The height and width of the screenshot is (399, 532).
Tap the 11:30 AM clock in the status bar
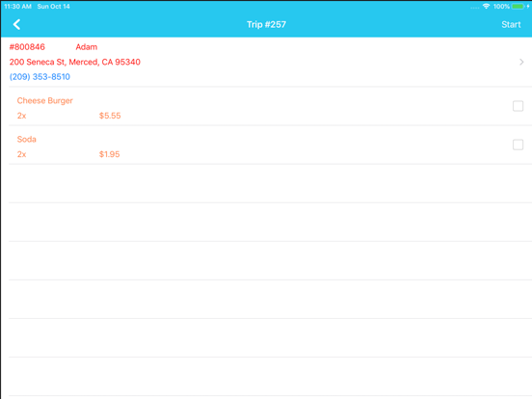pos(17,6)
